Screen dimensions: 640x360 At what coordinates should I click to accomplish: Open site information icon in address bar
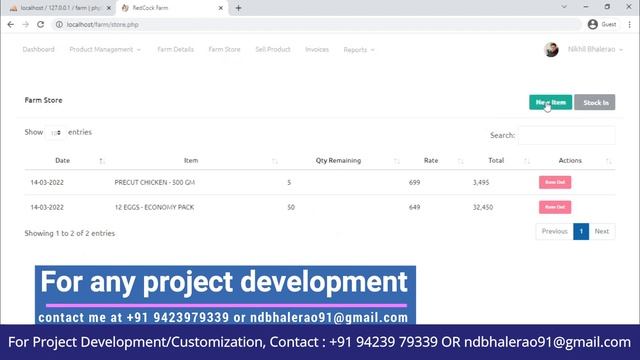[59, 24]
